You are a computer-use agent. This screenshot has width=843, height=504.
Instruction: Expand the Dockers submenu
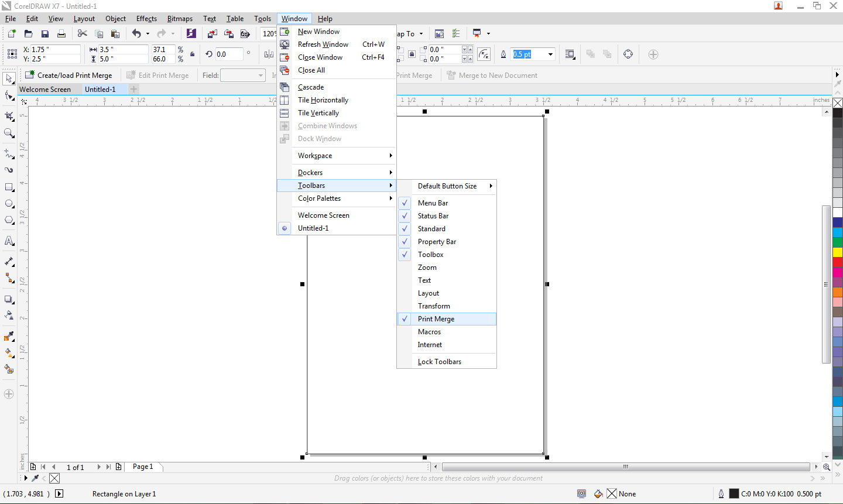coord(309,172)
